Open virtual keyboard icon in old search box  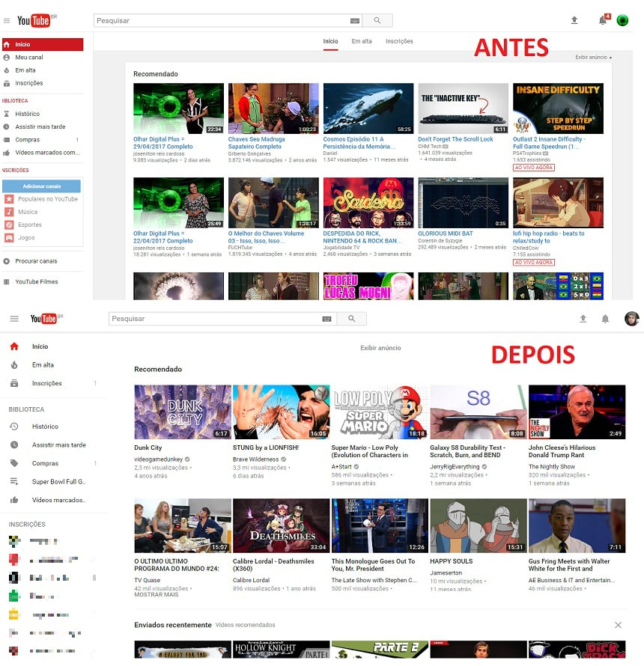355,21
